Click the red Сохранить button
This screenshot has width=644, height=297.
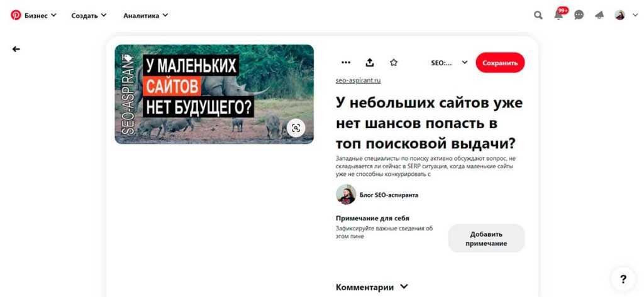(x=500, y=62)
